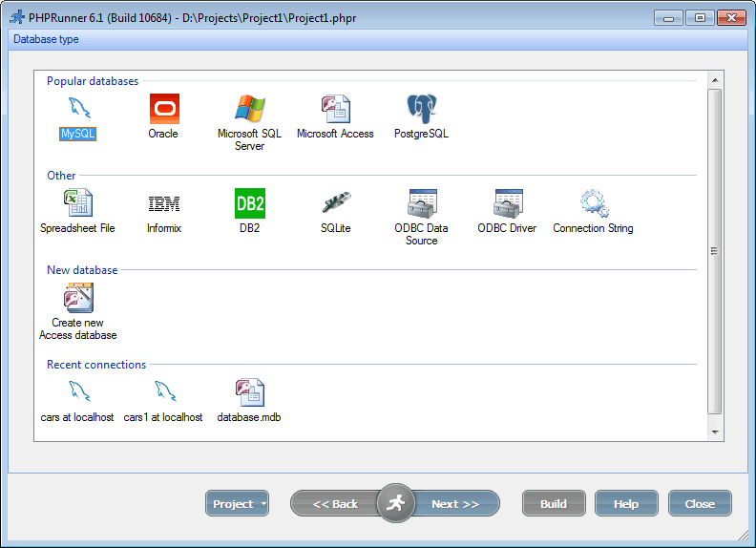Click the cars1 at localhost label

click(163, 417)
